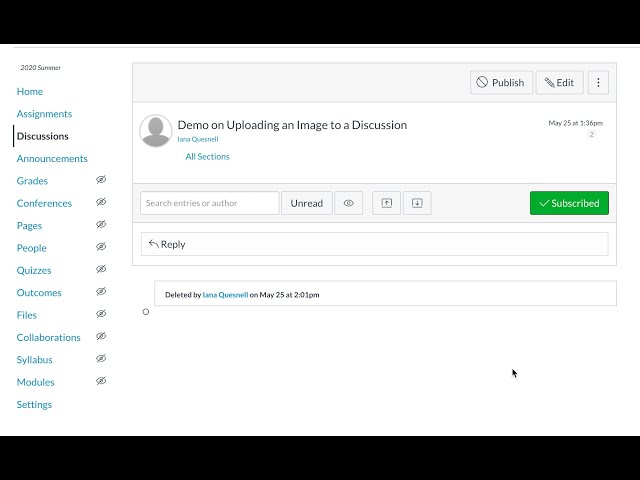
Task: Toggle the green Subscribed button
Action: pyautogui.click(x=569, y=203)
